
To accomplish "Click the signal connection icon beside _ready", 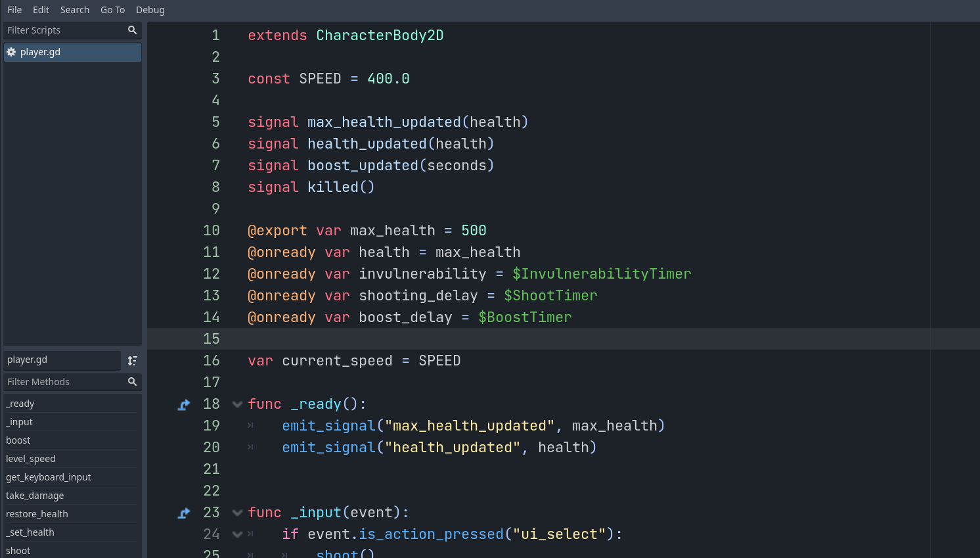I will (183, 404).
